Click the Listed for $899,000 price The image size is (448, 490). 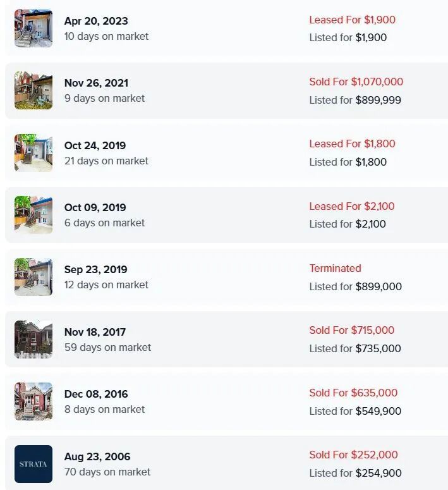(355, 286)
